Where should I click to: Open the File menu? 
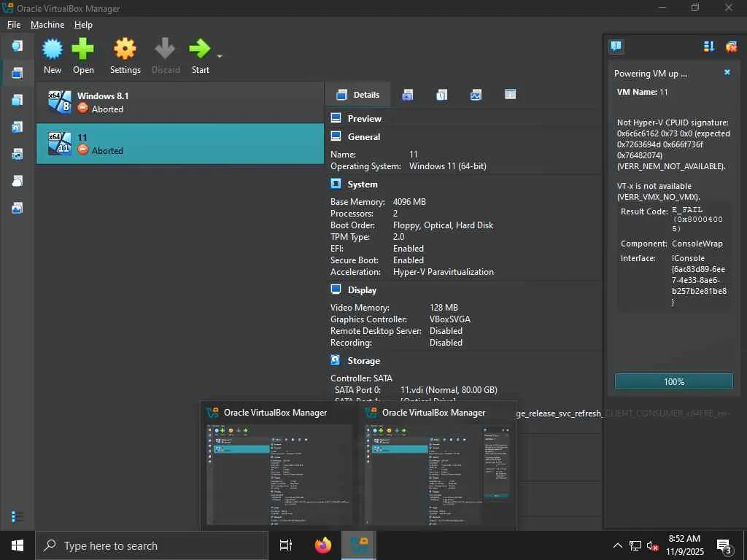(x=14, y=25)
